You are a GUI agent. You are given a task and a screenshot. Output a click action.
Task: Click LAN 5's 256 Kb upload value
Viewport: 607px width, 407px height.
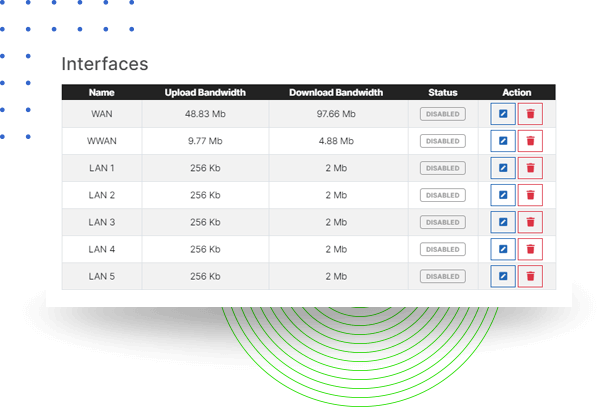tap(205, 277)
